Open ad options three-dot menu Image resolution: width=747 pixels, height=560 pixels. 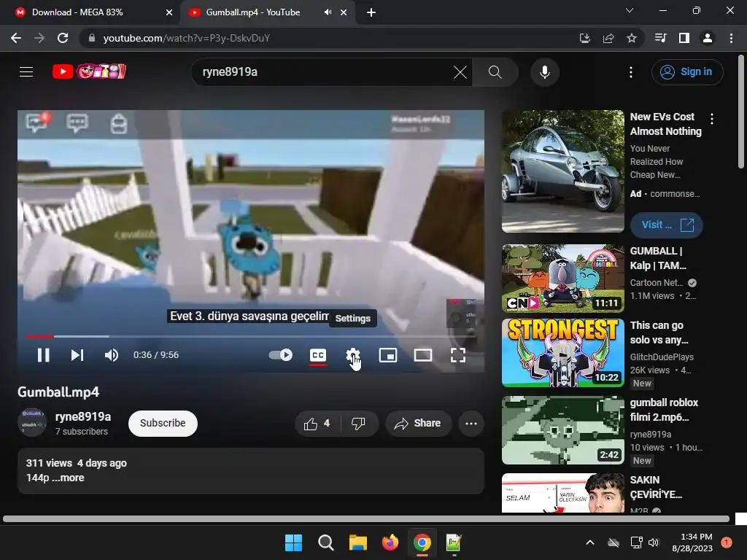pyautogui.click(x=712, y=119)
